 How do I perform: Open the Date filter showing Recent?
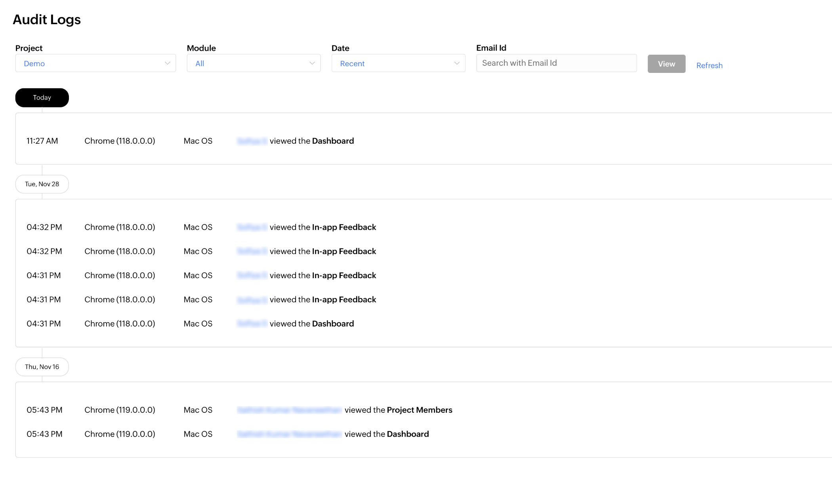[398, 63]
